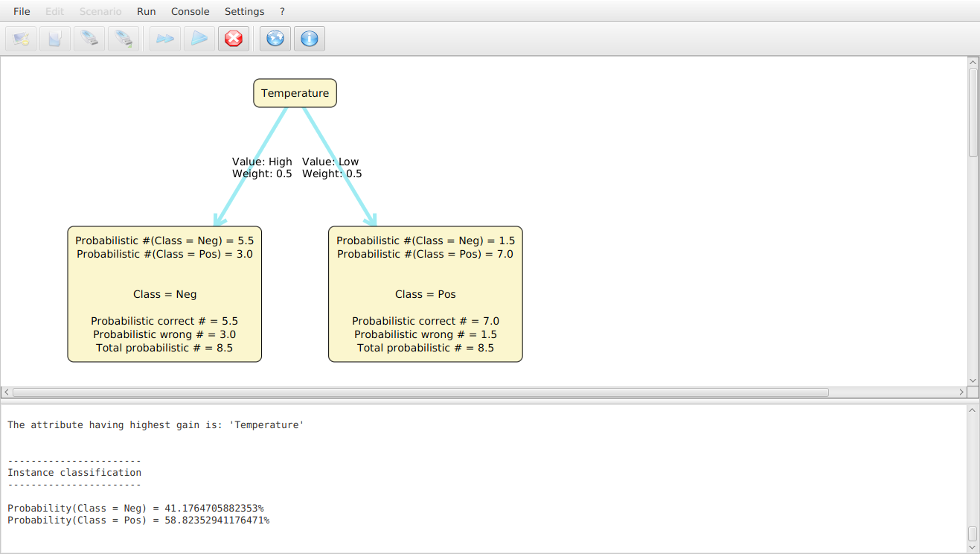The width and height of the screenshot is (980, 554).
Task: Click the 'Value: Low' edge label
Action: click(x=330, y=162)
